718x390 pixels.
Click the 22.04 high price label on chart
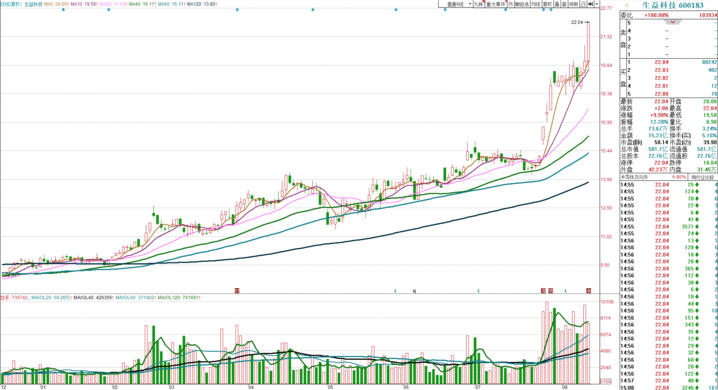(577, 22)
